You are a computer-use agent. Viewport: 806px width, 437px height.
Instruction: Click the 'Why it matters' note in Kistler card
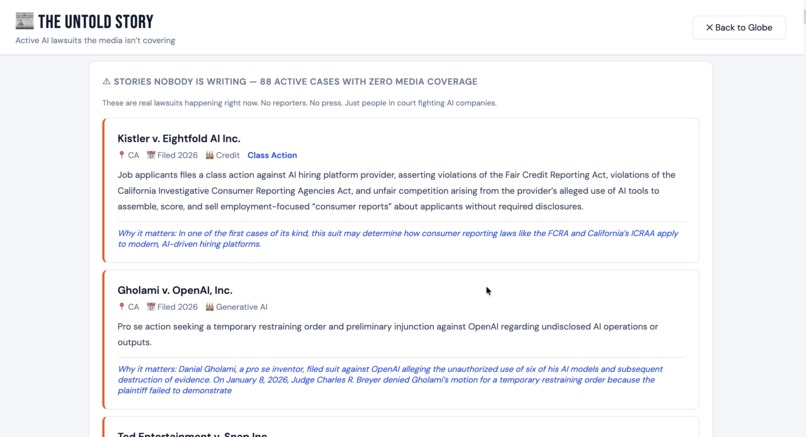tap(398, 239)
